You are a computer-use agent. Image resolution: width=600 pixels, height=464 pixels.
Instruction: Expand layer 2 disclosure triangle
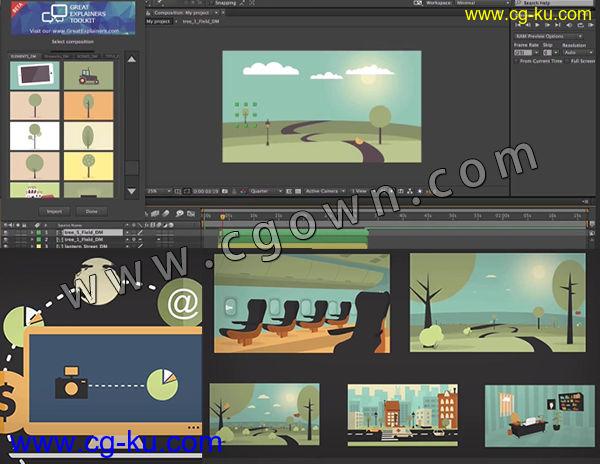tap(32, 239)
